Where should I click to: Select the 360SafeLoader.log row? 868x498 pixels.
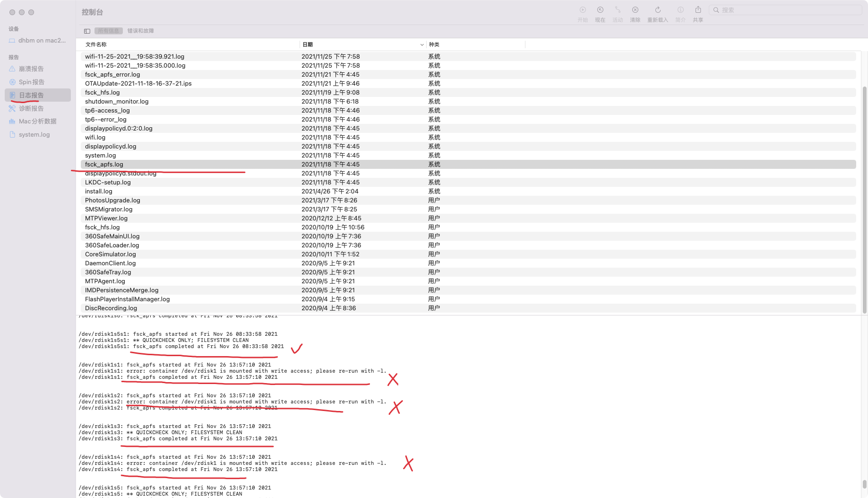[x=468, y=245]
